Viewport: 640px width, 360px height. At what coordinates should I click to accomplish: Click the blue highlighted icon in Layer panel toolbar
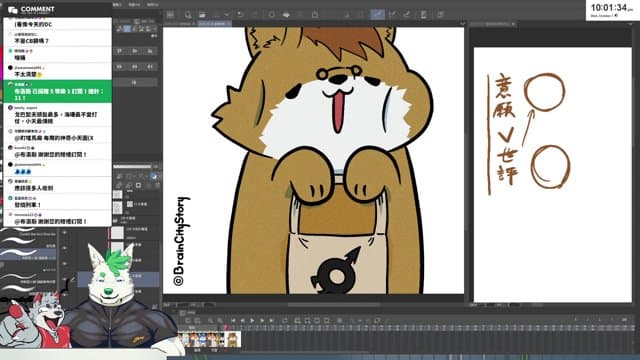pos(154,176)
